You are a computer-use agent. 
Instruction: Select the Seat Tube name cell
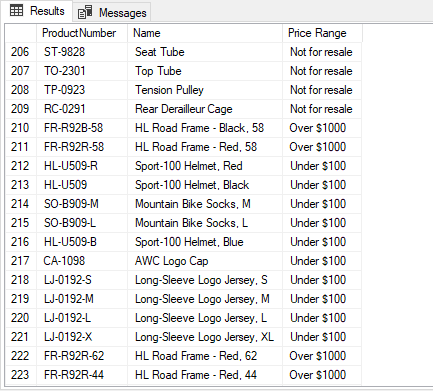tap(205, 52)
